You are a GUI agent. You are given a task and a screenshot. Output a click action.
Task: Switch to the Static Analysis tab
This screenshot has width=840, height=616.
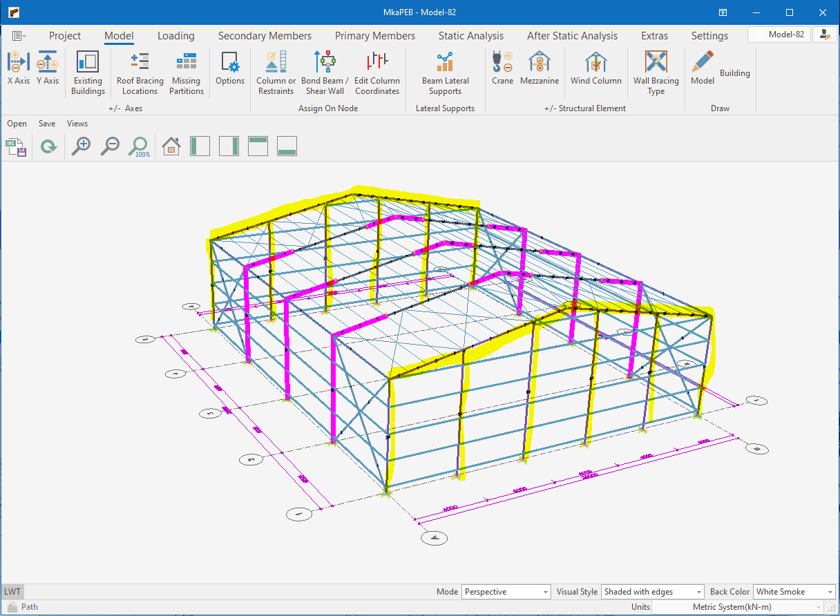point(470,36)
